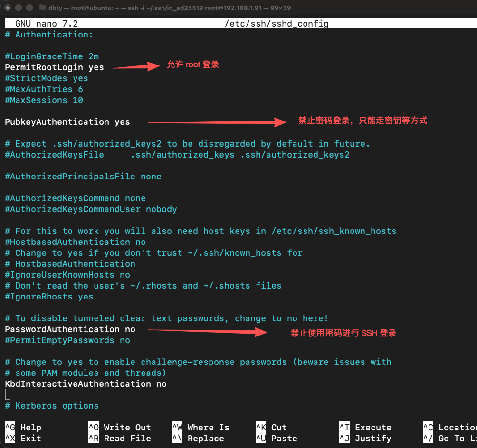Click the ^G Help shortcut
This screenshot has width=477, height=448.
point(23,428)
